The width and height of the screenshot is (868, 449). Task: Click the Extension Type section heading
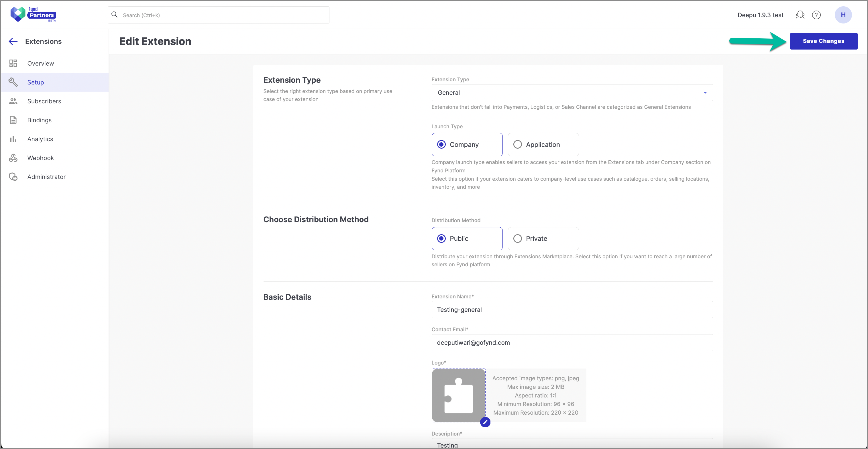tap(292, 80)
